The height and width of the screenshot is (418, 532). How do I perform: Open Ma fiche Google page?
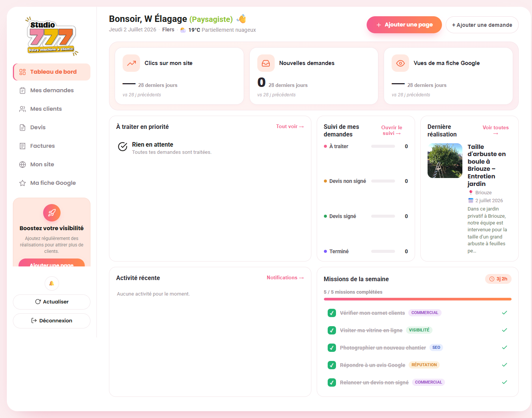coord(52,183)
